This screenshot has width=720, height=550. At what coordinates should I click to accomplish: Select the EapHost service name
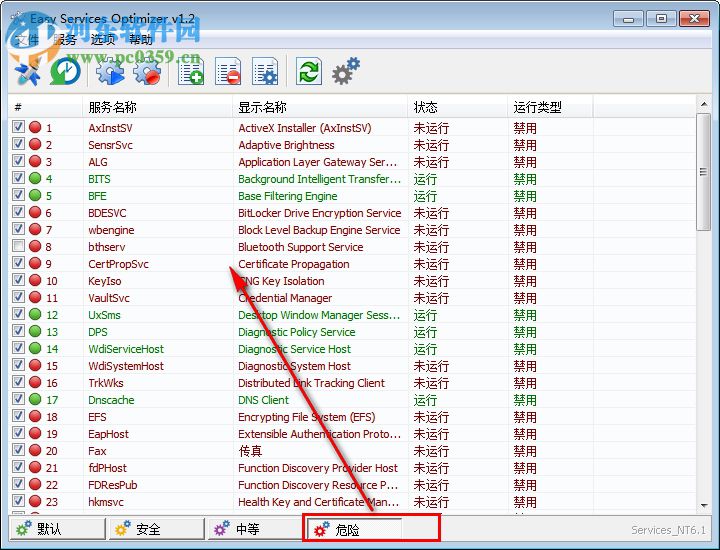(x=108, y=434)
